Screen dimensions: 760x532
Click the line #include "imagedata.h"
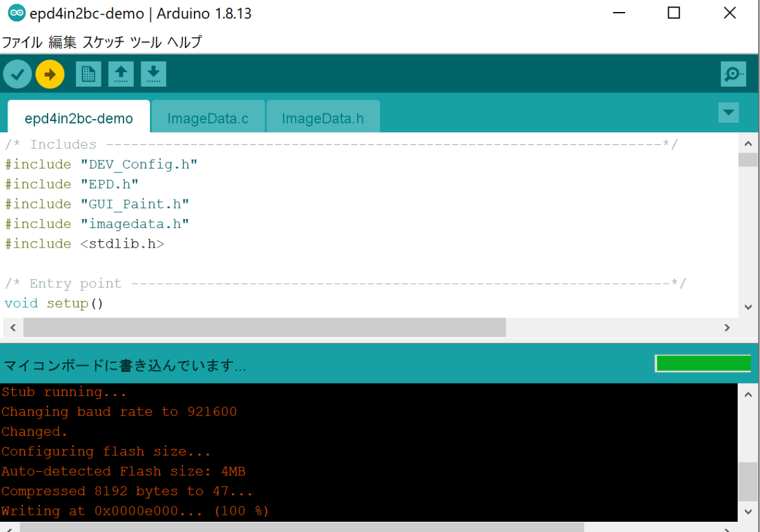tap(97, 224)
